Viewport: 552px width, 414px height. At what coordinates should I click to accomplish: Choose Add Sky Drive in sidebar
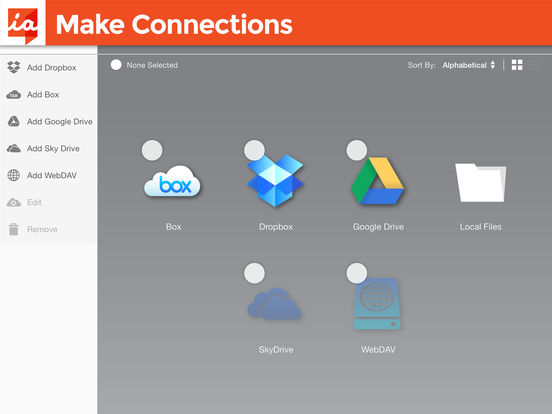click(49, 148)
